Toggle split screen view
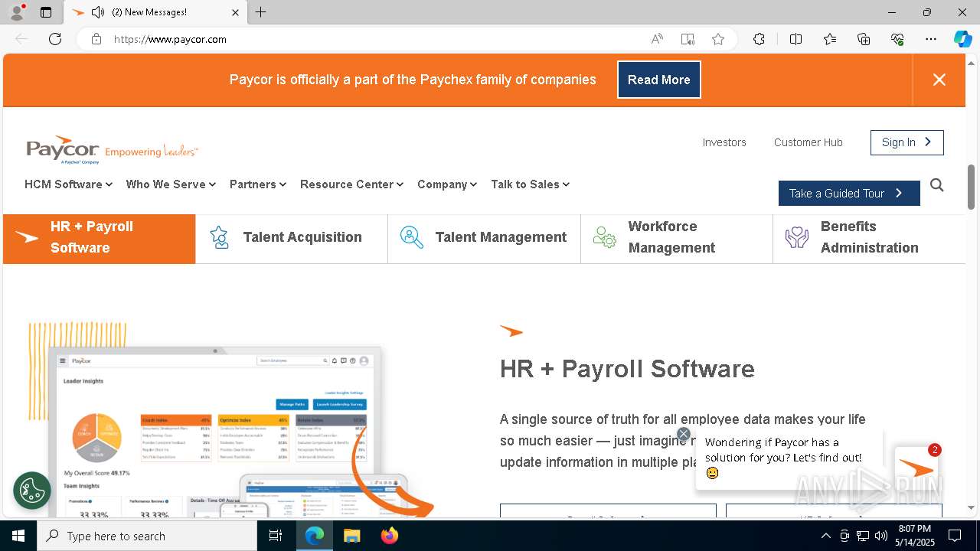This screenshot has height=551, width=980. pos(795,39)
